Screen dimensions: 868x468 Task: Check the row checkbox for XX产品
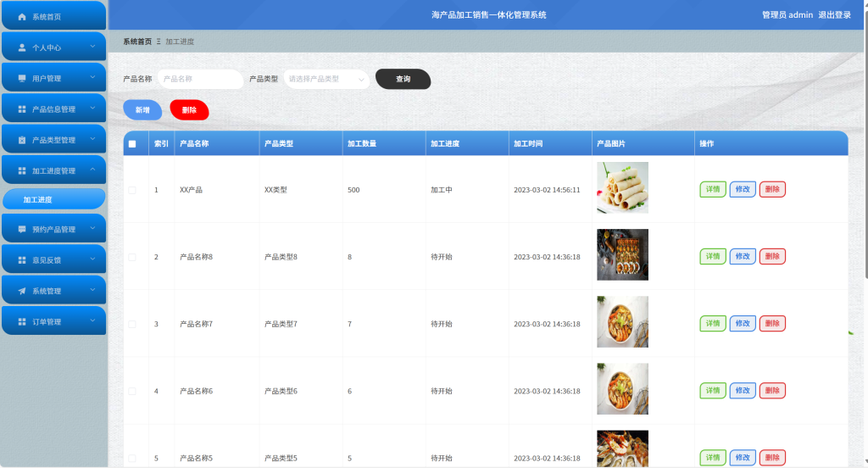click(132, 190)
